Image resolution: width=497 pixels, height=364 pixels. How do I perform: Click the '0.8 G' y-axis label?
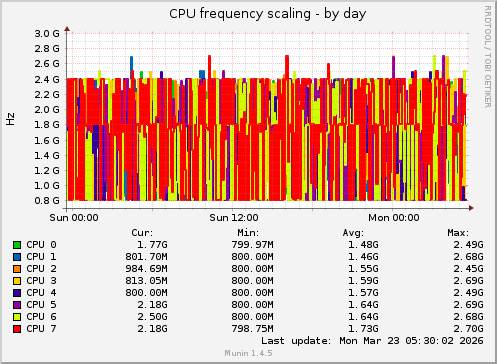[x=47, y=201]
